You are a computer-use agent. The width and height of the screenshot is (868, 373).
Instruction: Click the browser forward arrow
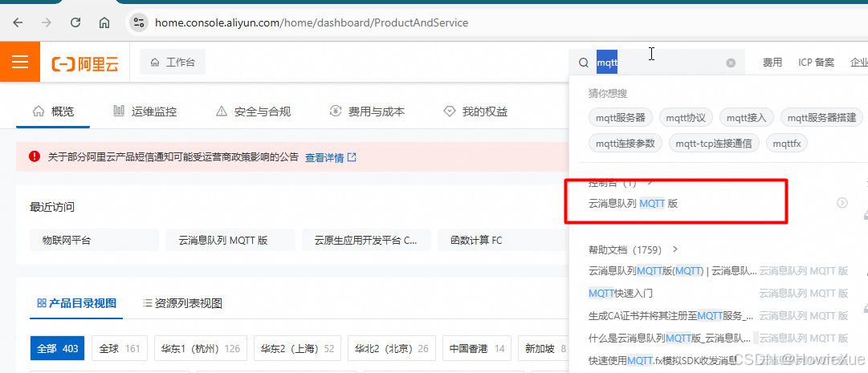(47, 22)
